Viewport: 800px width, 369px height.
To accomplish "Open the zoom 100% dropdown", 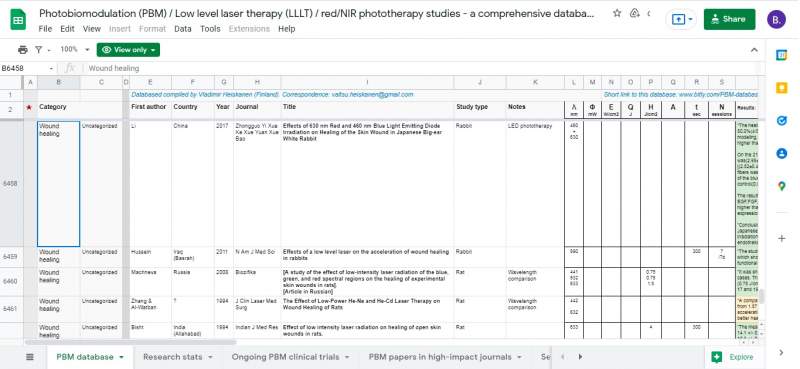I will click(x=74, y=50).
